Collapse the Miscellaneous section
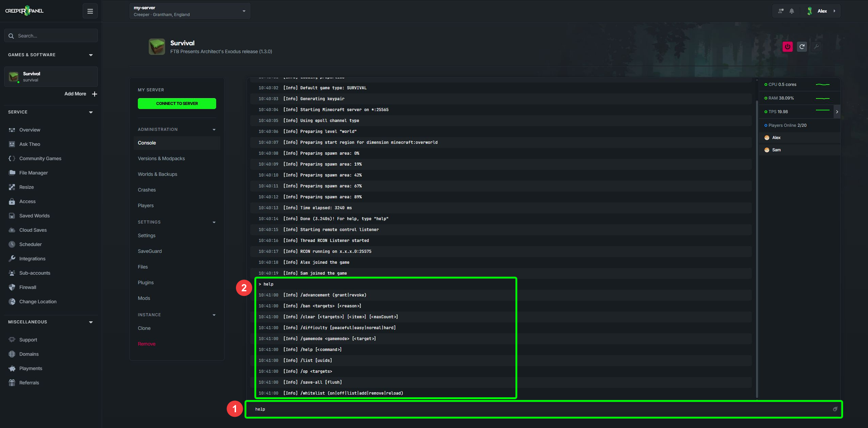The image size is (868, 428). pos(91,322)
